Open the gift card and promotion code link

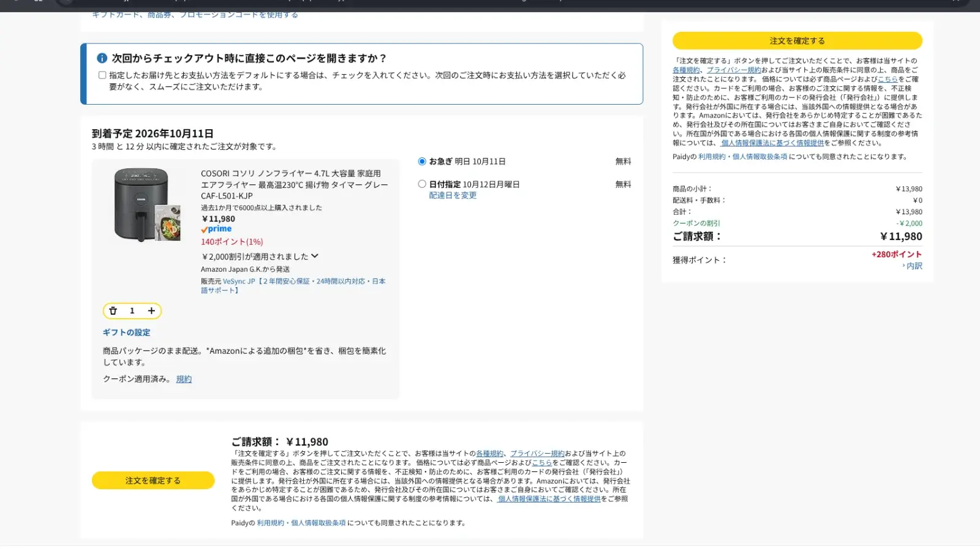(195, 15)
